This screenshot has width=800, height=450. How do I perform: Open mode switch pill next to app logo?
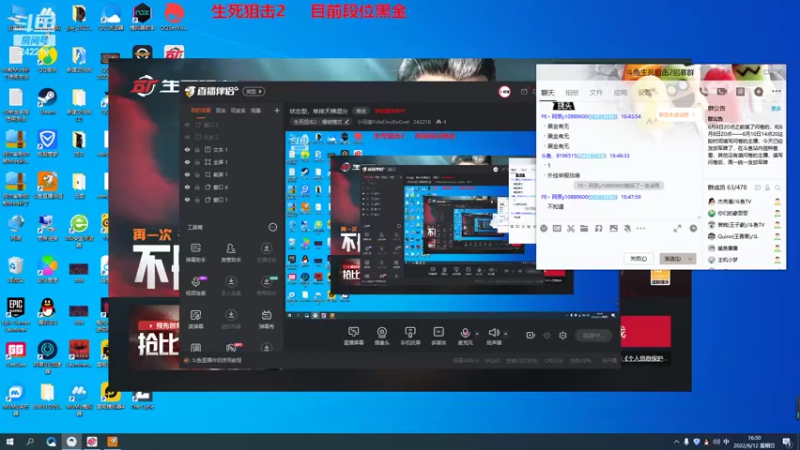tap(254, 92)
